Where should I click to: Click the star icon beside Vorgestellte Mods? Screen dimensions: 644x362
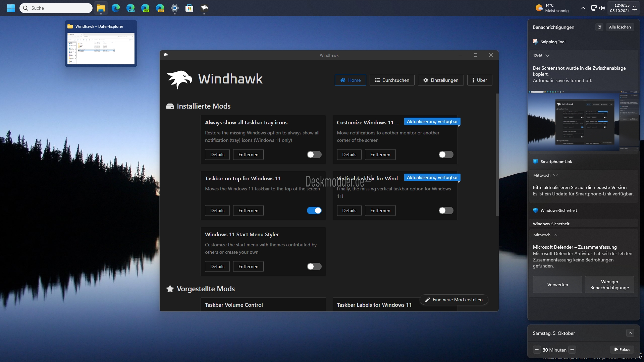pos(170,289)
